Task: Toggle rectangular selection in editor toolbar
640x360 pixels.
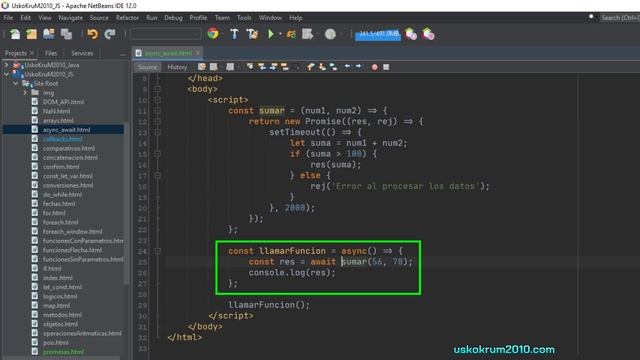Action: 297,67
